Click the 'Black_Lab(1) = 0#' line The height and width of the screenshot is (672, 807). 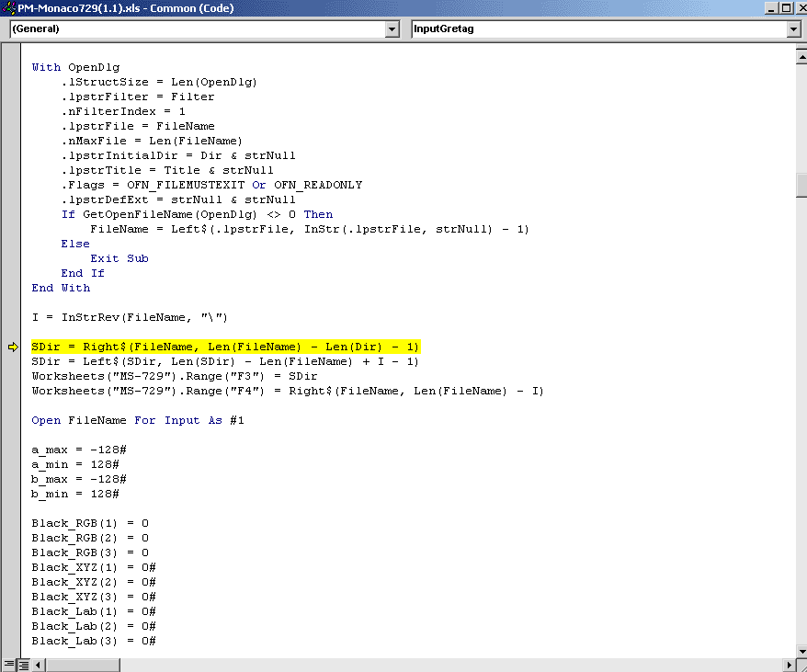[94, 611]
